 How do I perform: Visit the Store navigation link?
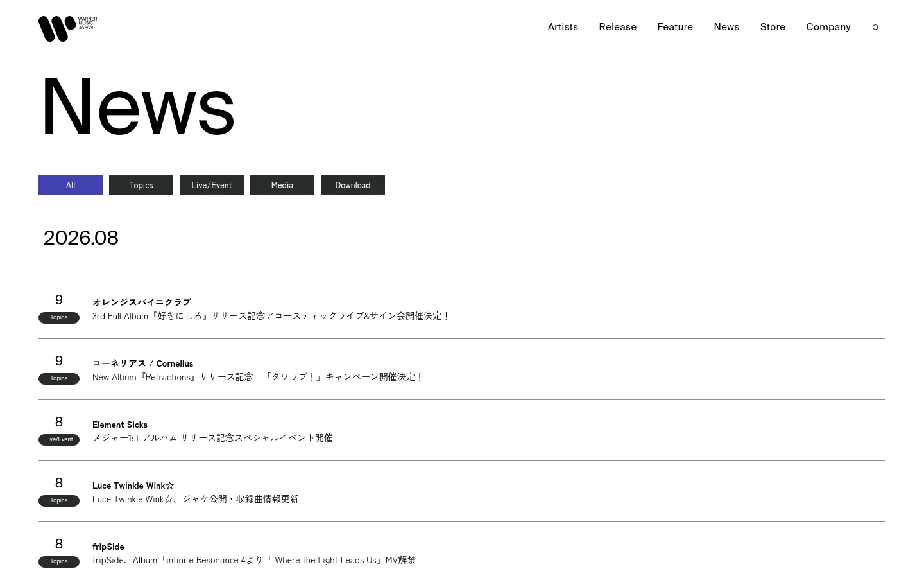(x=773, y=27)
